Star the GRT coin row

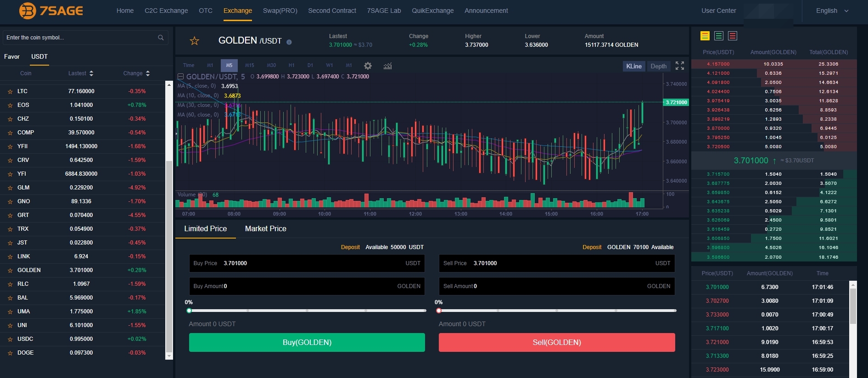[x=10, y=216]
